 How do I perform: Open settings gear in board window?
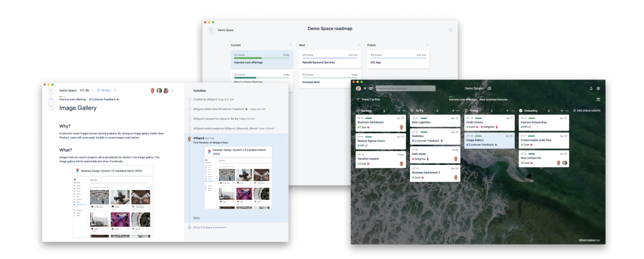598,88
